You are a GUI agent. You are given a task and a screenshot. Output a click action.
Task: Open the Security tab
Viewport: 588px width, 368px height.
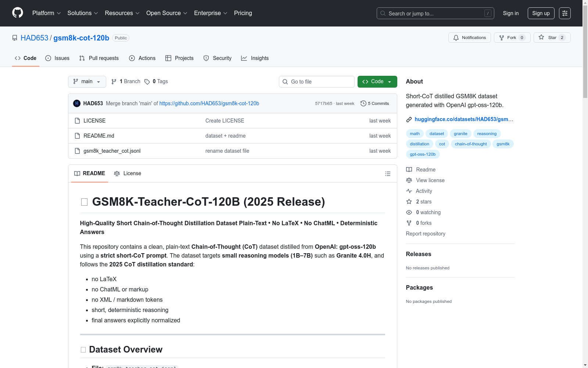[218, 58]
